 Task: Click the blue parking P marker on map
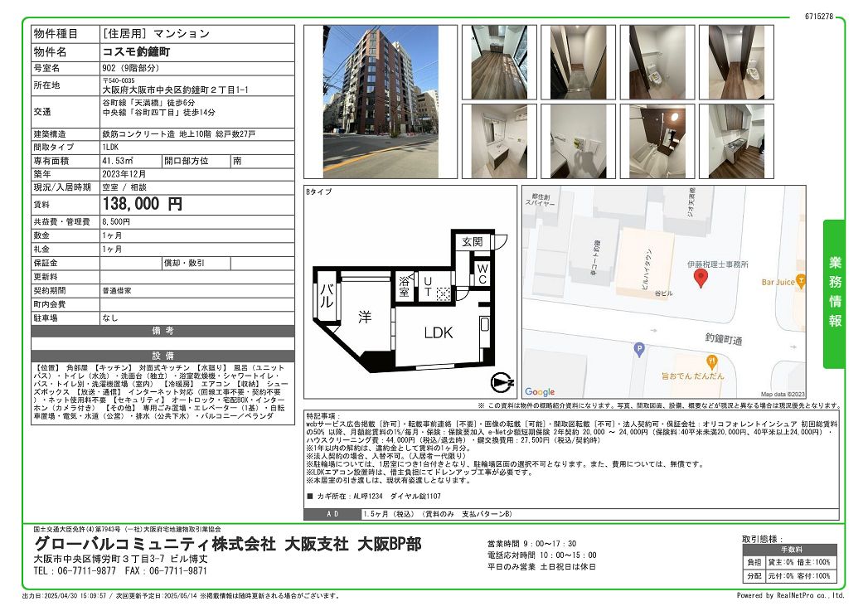pos(639,350)
